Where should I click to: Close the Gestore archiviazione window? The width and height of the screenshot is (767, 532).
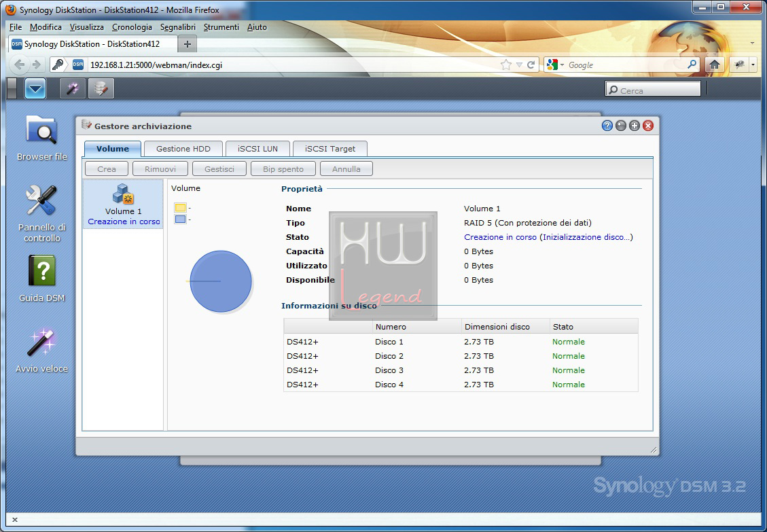tap(648, 126)
